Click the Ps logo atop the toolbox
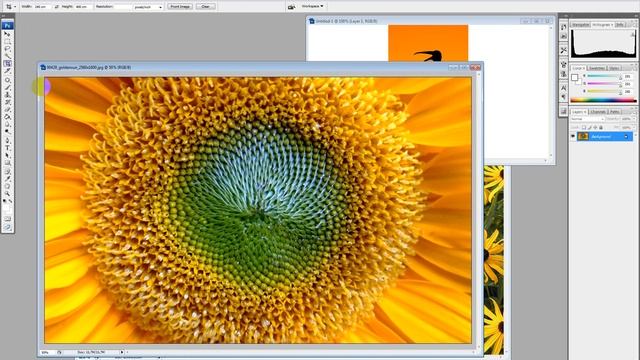Viewport: 640px width, 360px height. click(x=7, y=25)
